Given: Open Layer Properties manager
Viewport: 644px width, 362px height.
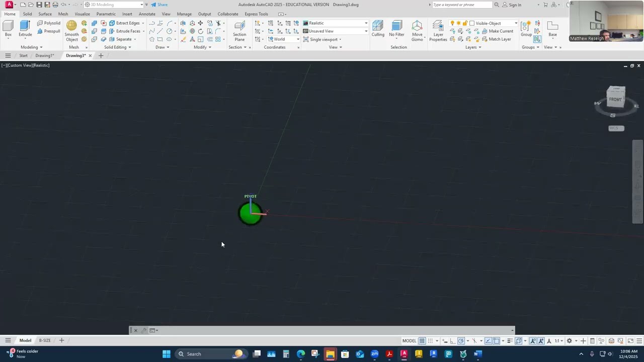Looking at the screenshot, I should (x=438, y=31).
